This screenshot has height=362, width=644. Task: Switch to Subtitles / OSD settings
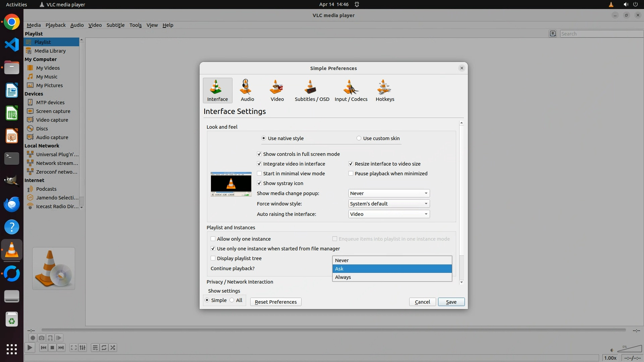(312, 90)
